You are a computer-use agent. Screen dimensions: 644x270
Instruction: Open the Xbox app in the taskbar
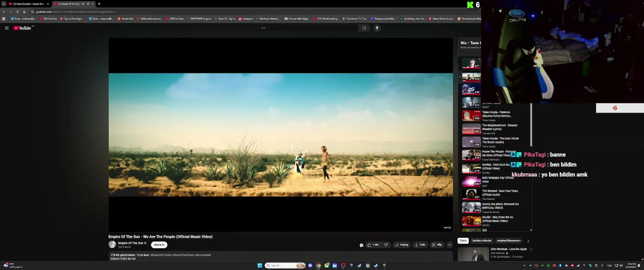(x=327, y=265)
